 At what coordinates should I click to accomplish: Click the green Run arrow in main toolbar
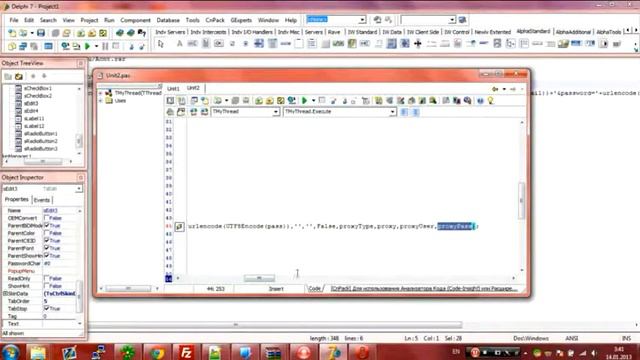87,47
